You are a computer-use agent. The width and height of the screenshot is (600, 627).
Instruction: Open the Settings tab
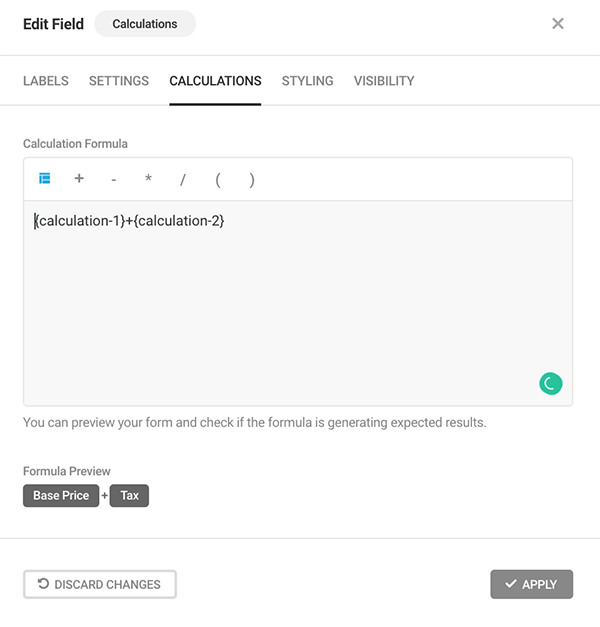coord(119,81)
